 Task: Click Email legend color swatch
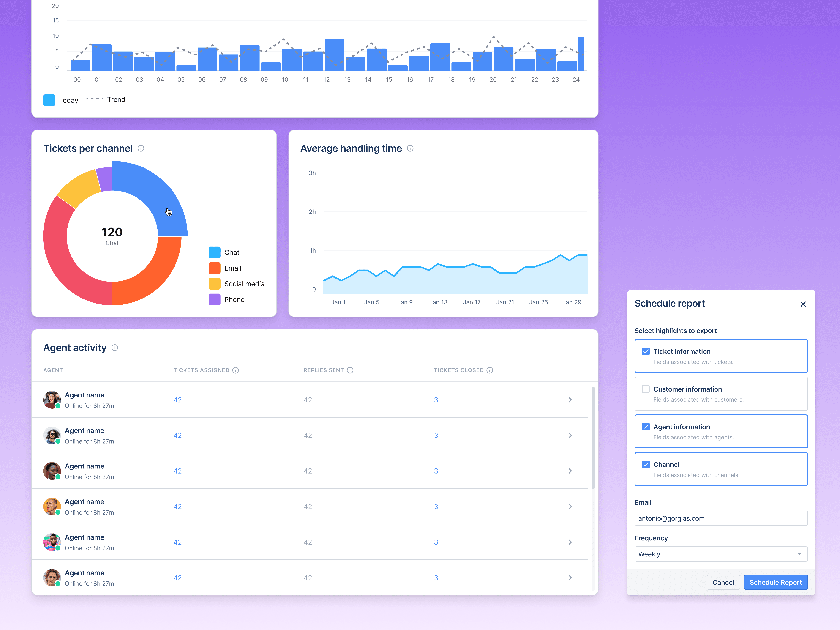215,268
